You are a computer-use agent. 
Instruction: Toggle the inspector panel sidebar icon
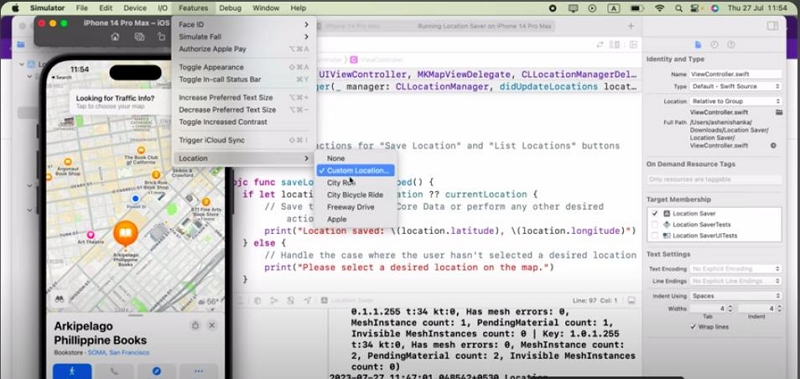[x=772, y=26]
